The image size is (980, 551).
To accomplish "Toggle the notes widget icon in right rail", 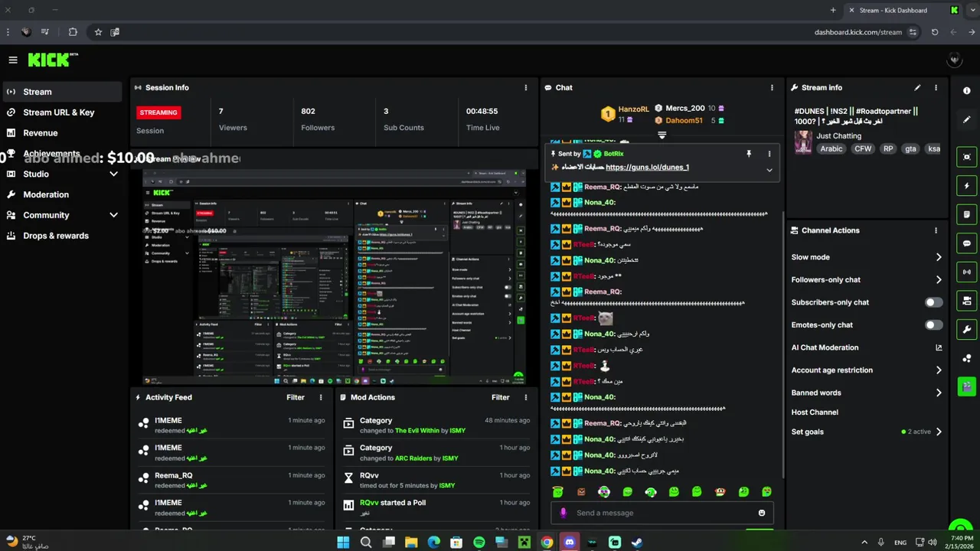I will point(966,214).
